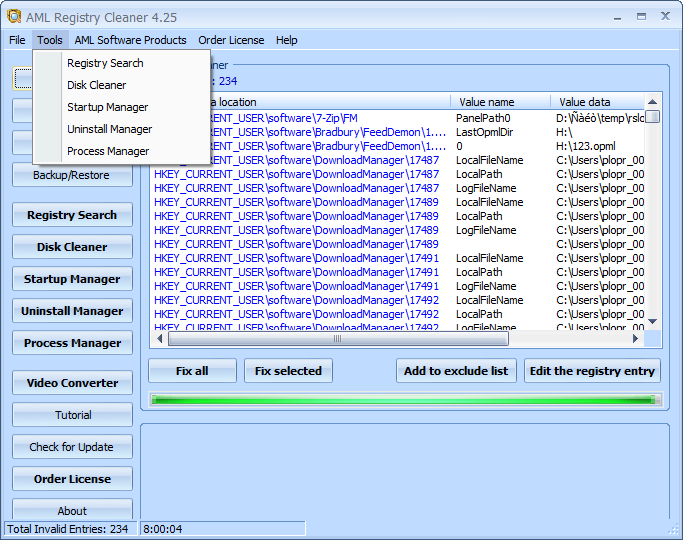Select the DownloadManager\17489 LogFileName row

click(x=398, y=230)
